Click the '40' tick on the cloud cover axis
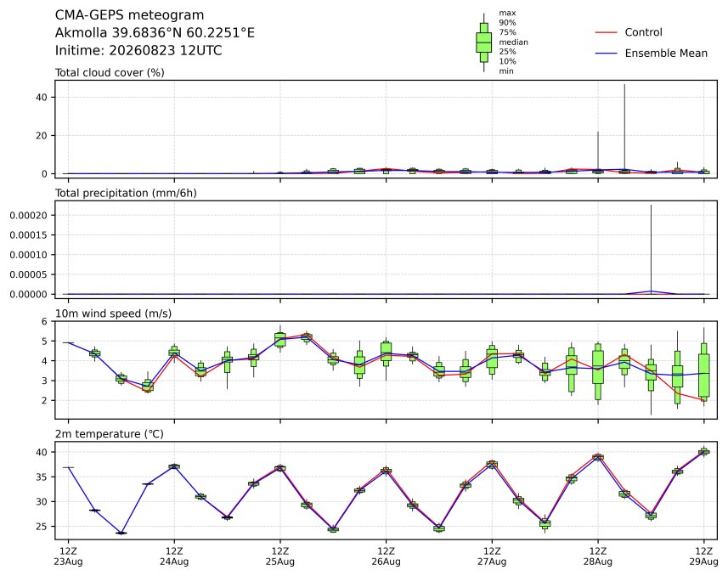 click(42, 97)
